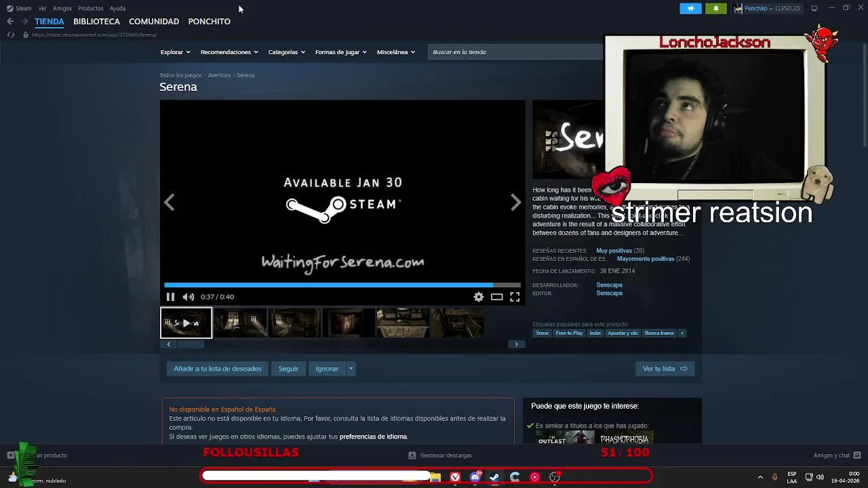
Task: Open the Ayuda menu
Action: (117, 8)
